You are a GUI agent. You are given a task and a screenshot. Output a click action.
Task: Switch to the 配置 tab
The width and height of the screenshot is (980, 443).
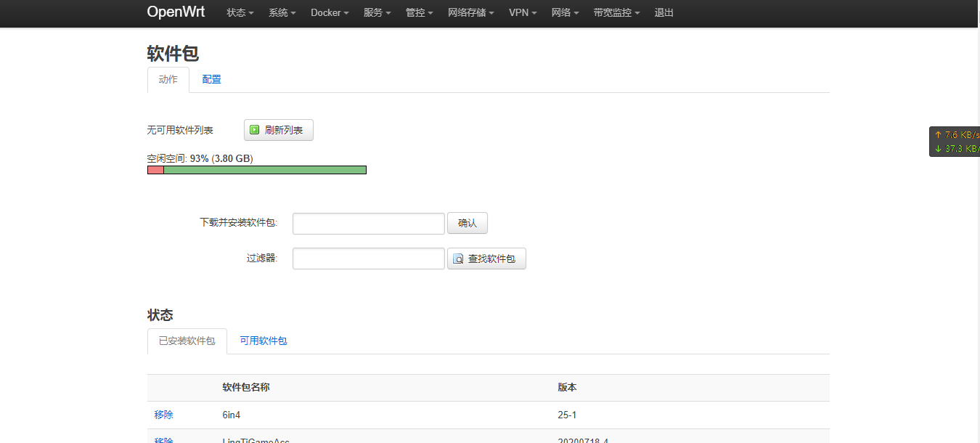211,79
